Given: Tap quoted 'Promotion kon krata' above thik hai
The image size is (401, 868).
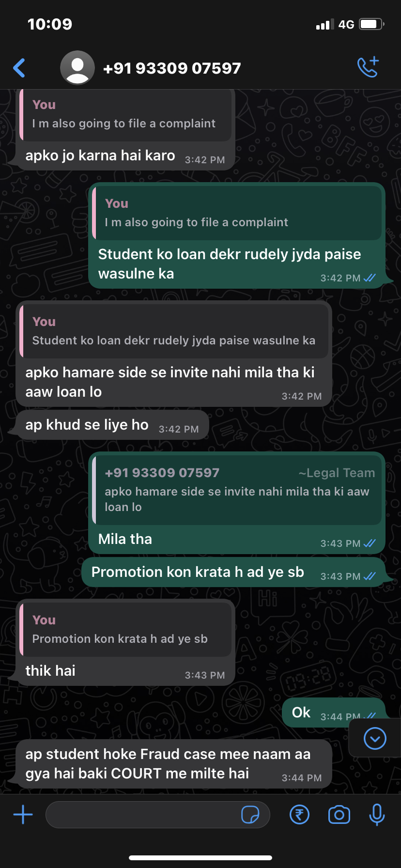Looking at the screenshot, I should tap(125, 630).
